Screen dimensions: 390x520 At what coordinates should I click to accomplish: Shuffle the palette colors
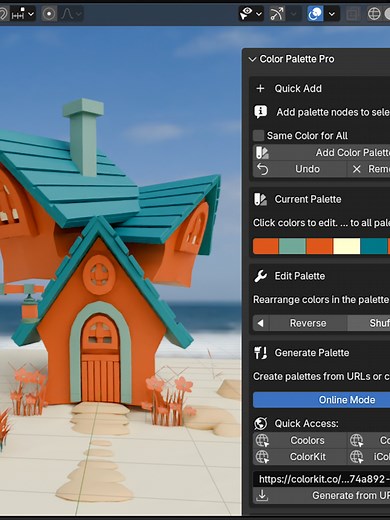click(369, 323)
